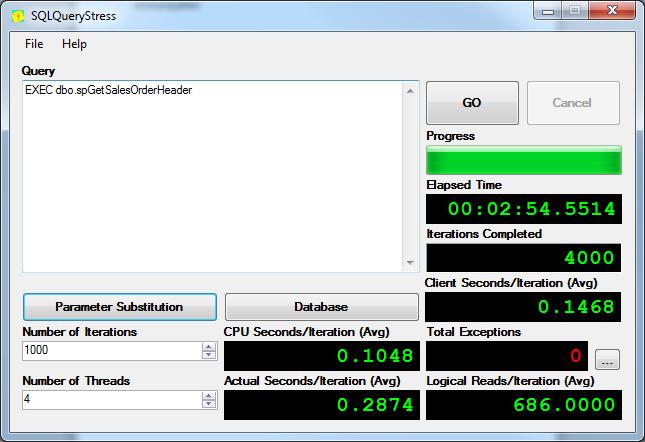
Task: Click the Actual Seconds value 0.2874
Action: coord(375,405)
